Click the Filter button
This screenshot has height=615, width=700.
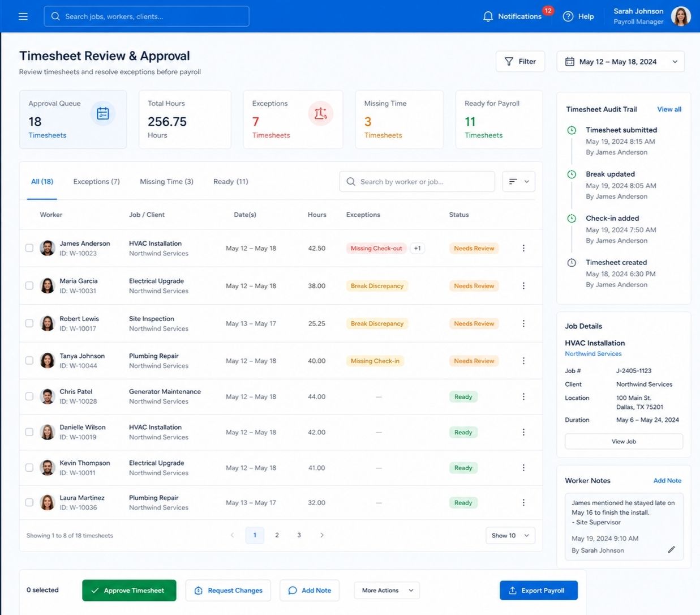[520, 62]
